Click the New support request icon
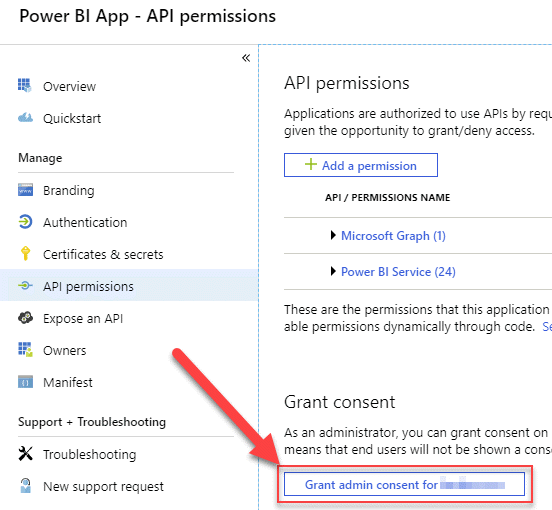The height and width of the screenshot is (510, 552). 25,486
